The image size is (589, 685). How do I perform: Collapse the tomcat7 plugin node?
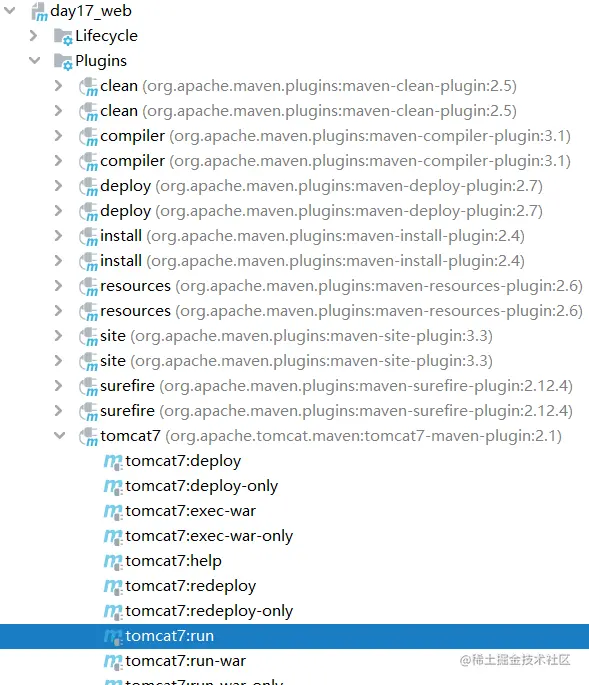click(59, 435)
